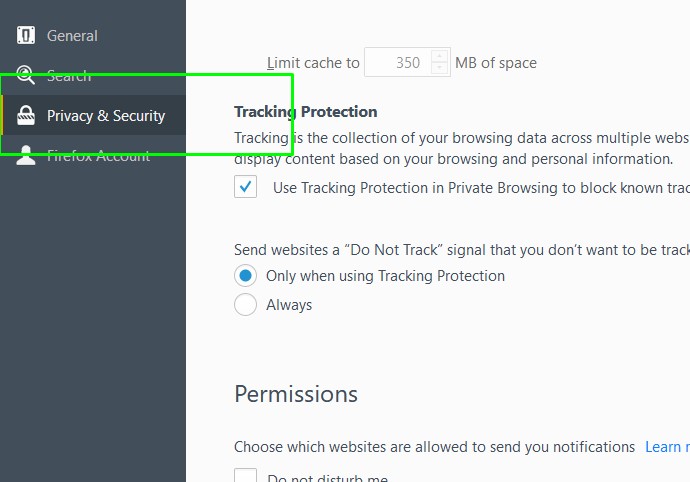Click the Permissions section heading
This screenshot has height=482, width=690.
click(296, 394)
